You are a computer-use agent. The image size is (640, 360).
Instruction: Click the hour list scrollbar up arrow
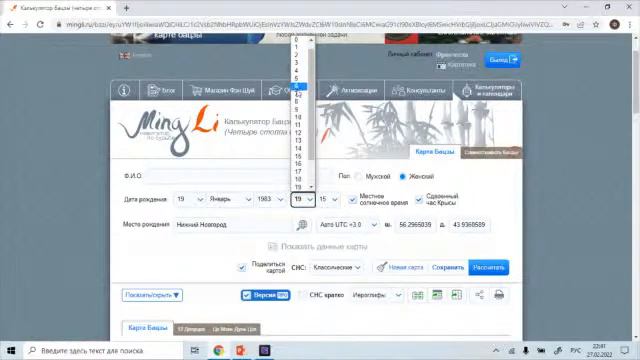(311, 40)
